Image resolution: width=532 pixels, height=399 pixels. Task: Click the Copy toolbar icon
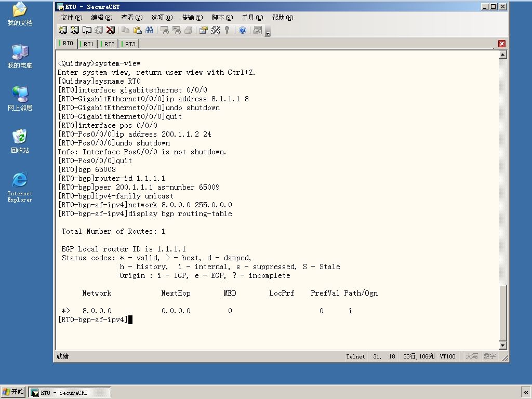tap(126, 30)
